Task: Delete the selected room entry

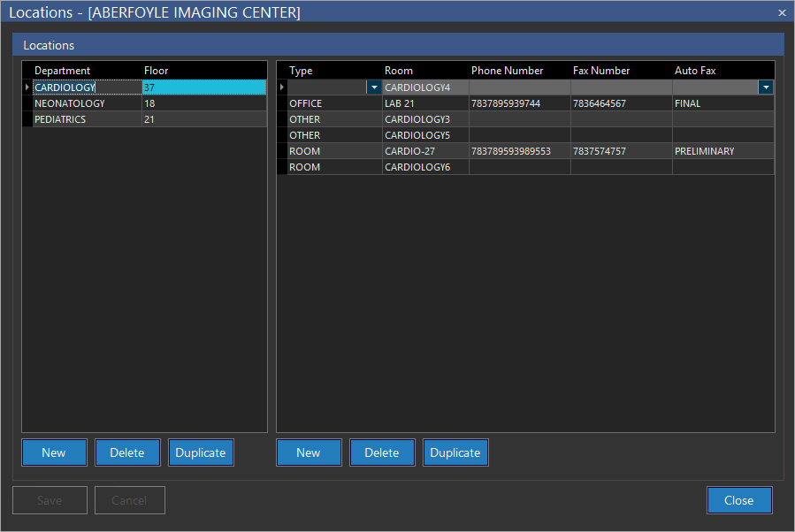Action: 382,452
